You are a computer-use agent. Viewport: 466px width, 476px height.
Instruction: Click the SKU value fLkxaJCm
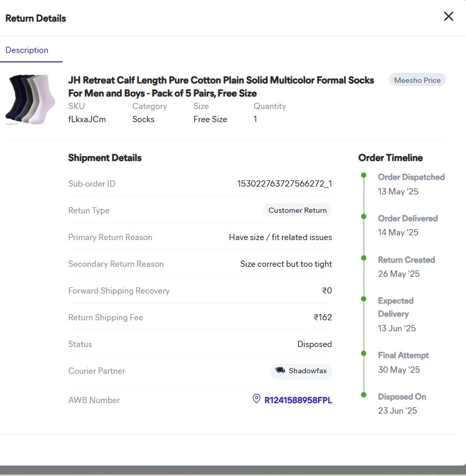point(87,120)
